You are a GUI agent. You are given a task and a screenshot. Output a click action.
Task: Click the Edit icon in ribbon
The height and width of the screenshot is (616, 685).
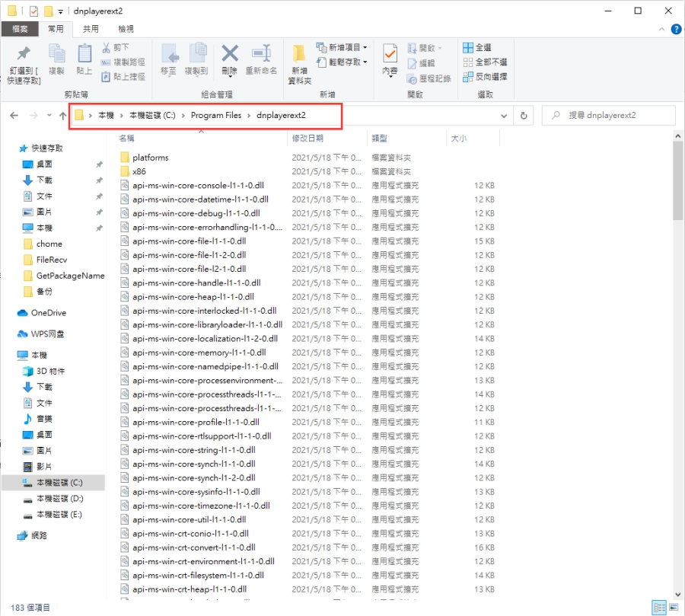(x=413, y=63)
